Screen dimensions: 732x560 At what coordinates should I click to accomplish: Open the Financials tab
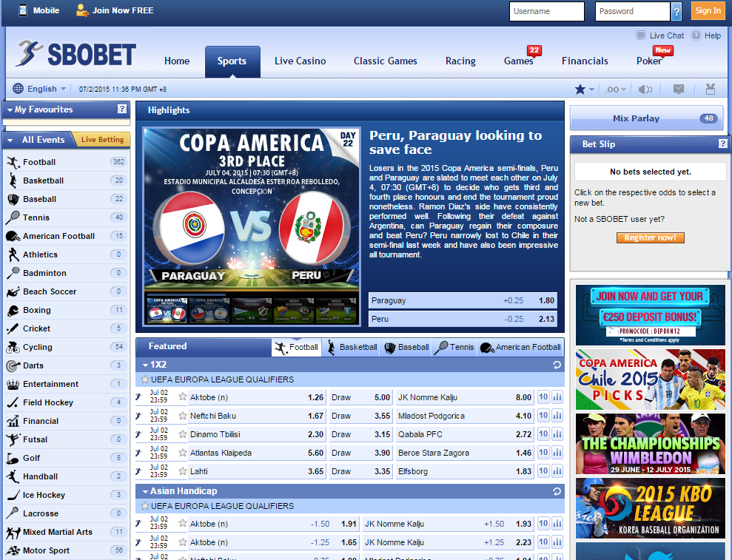[585, 61]
